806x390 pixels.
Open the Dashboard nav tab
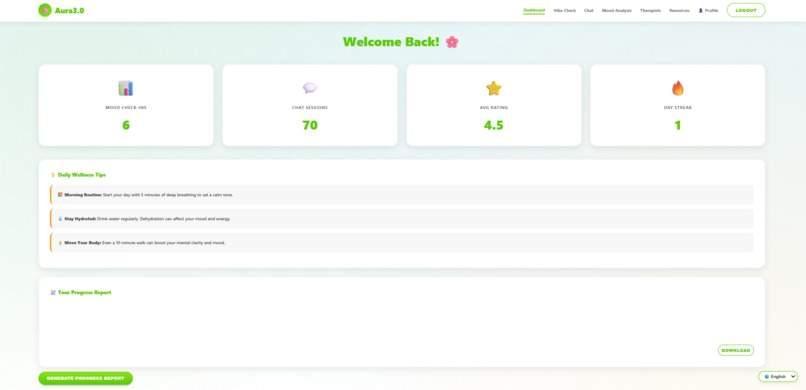(x=534, y=10)
